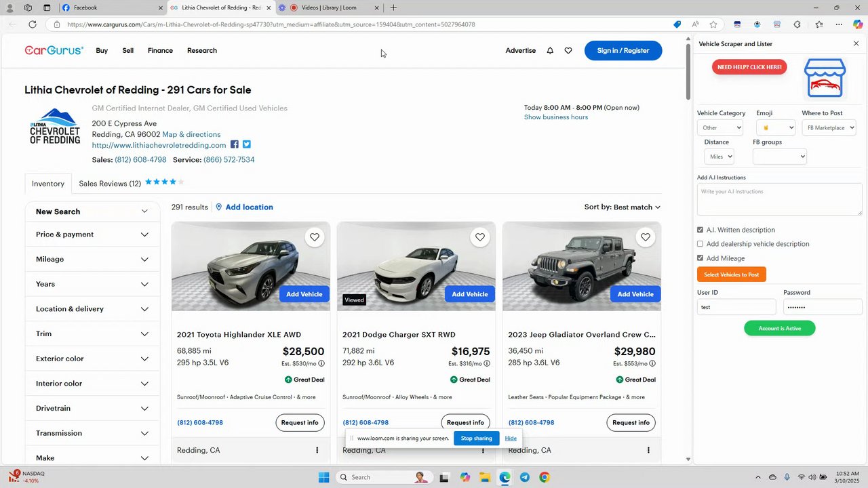The height and width of the screenshot is (488, 868).
Task: Save the Toyota Highlander to favorites
Action: coord(314,237)
